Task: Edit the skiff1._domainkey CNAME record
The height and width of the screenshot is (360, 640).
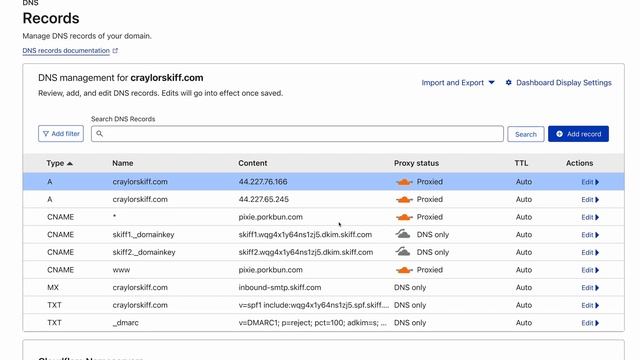Action: [590, 235]
